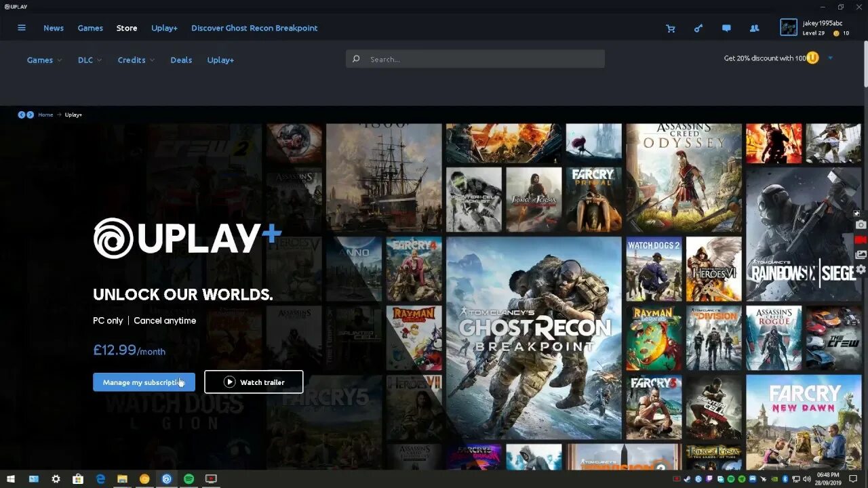The image size is (868, 488).
Task: Open the shopping cart
Action: (x=671, y=28)
